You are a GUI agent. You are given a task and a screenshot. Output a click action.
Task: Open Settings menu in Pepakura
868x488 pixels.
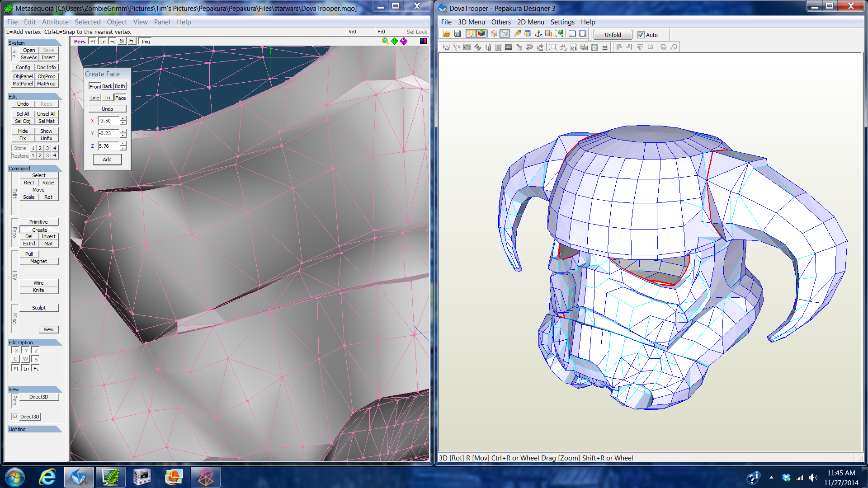pyautogui.click(x=562, y=22)
